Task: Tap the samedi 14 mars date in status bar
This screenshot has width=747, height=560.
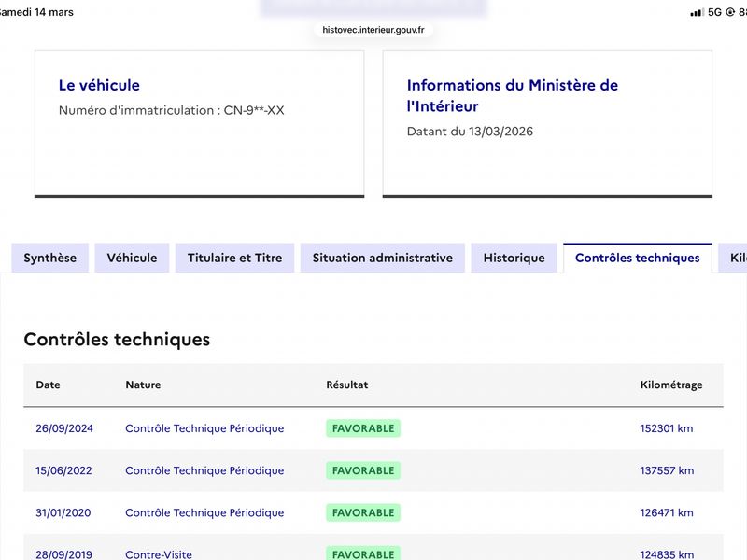Action: pyautogui.click(x=37, y=12)
